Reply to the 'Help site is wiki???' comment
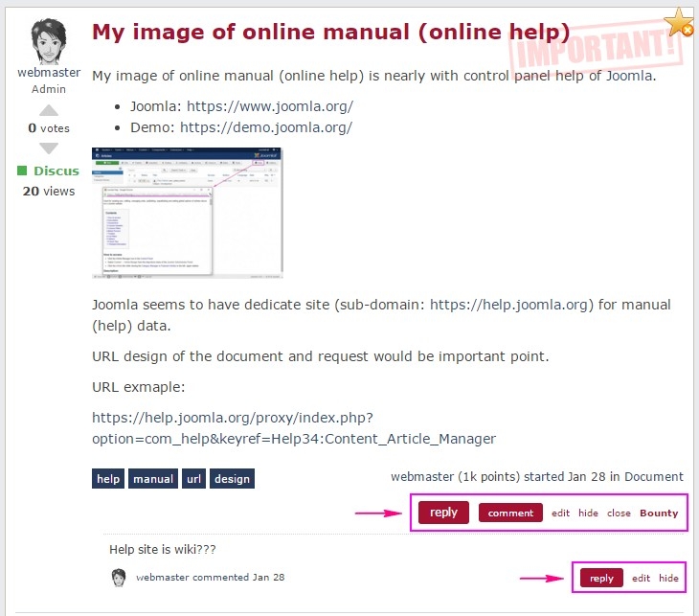699x616 pixels. 601,578
